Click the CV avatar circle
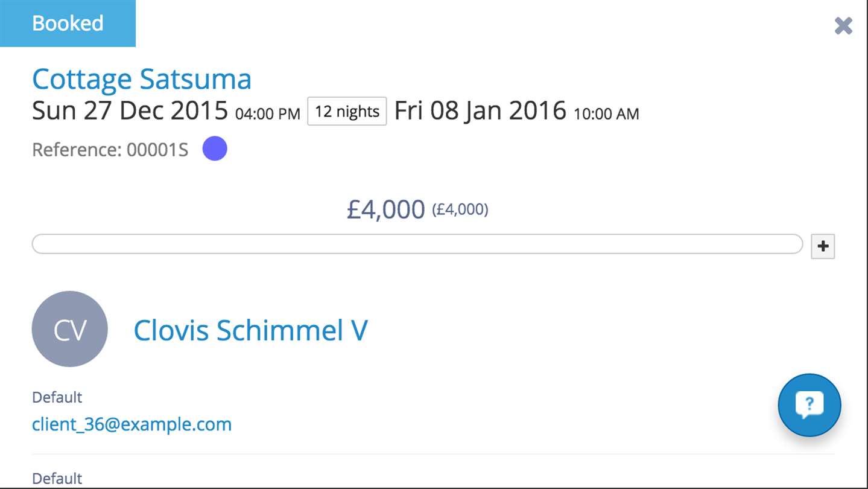Screen dimensions: 868x489 (70, 329)
